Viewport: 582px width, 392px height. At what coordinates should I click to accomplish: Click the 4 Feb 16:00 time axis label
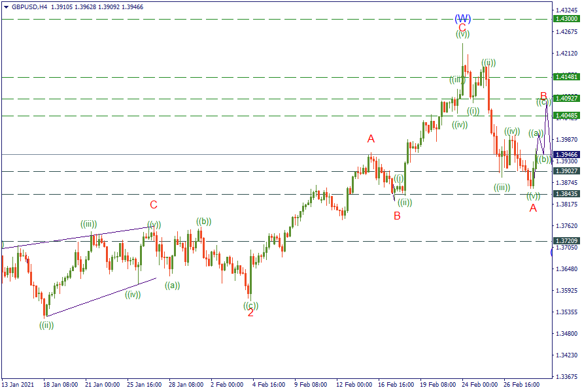pyautogui.click(x=268, y=385)
